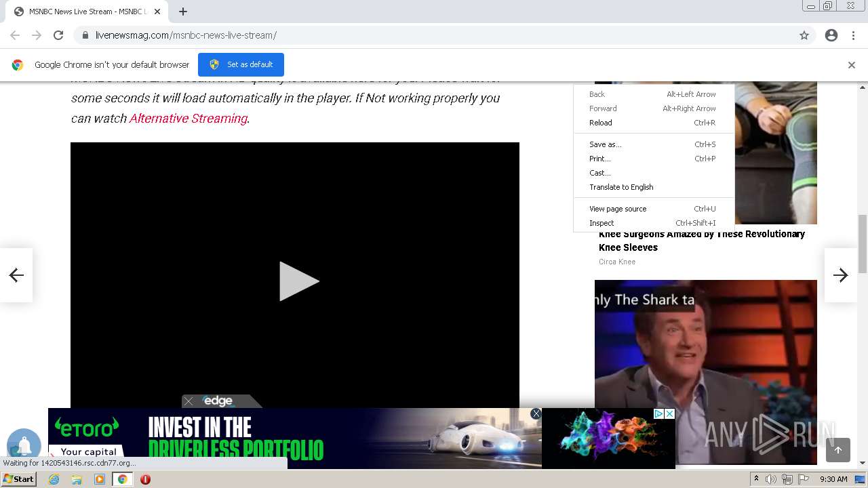
Task: Click the browser back arrow button
Action: pos(15,35)
